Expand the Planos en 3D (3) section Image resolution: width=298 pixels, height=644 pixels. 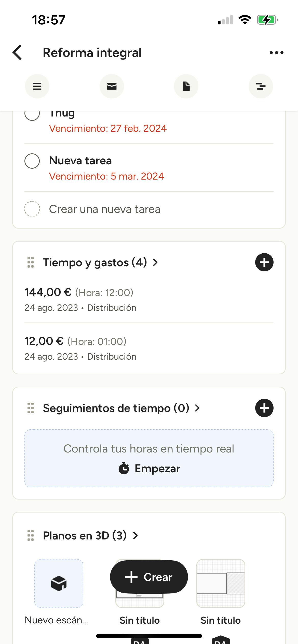[x=90, y=535]
